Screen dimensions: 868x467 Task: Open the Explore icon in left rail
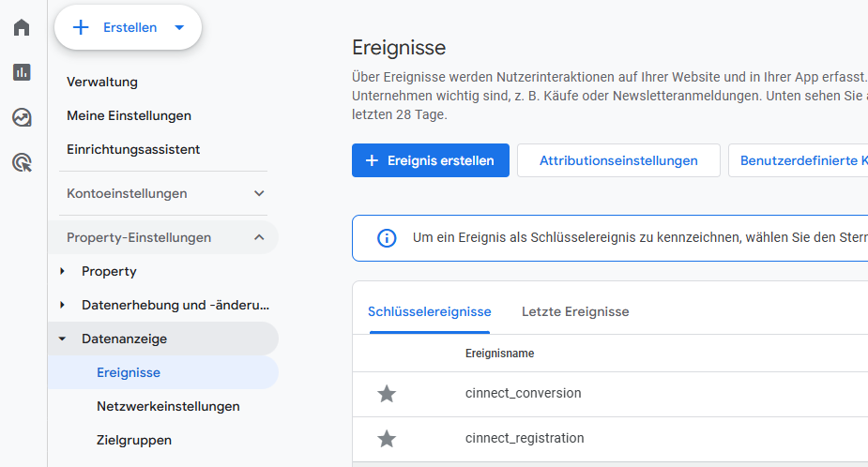coord(22,117)
